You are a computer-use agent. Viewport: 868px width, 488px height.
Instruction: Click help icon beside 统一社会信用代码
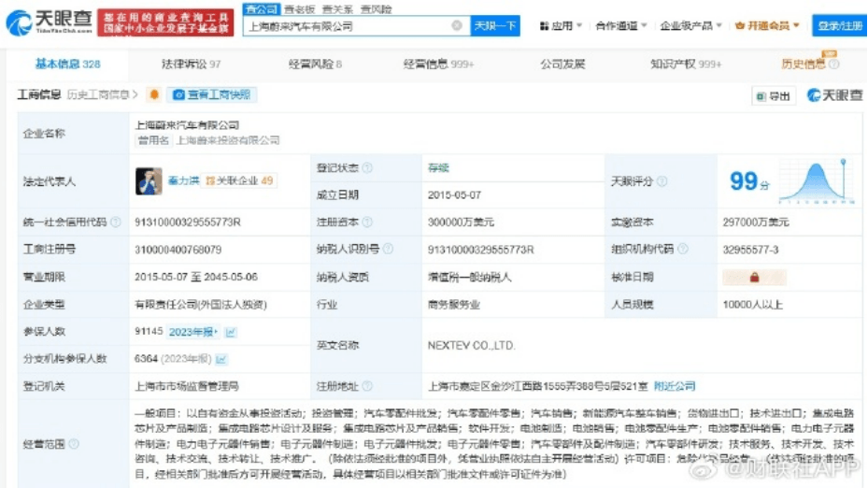click(115, 222)
